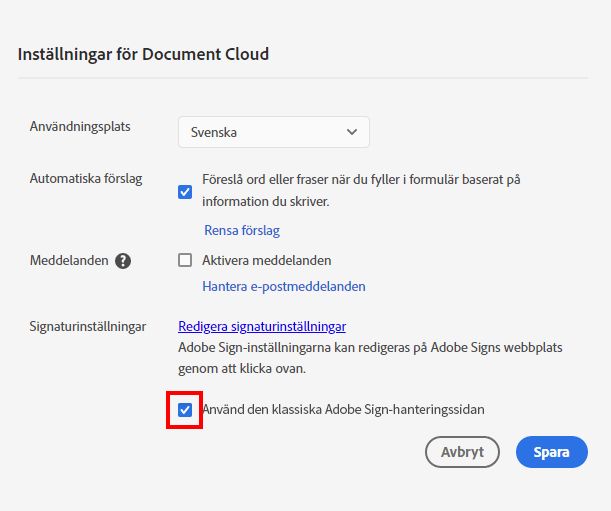Open the Användningsplats language dropdown showing Svenska
This screenshot has width=611, height=511.
pyautogui.click(x=274, y=132)
